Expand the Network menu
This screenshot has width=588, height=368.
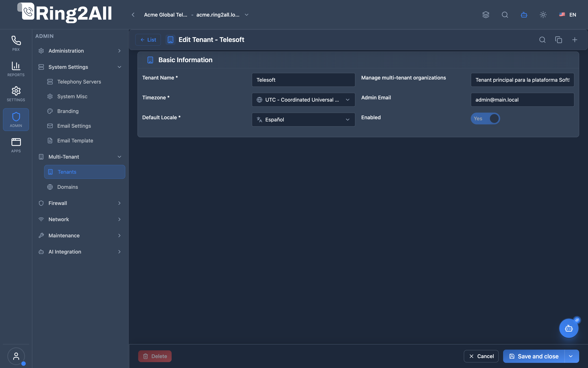[x=80, y=219]
